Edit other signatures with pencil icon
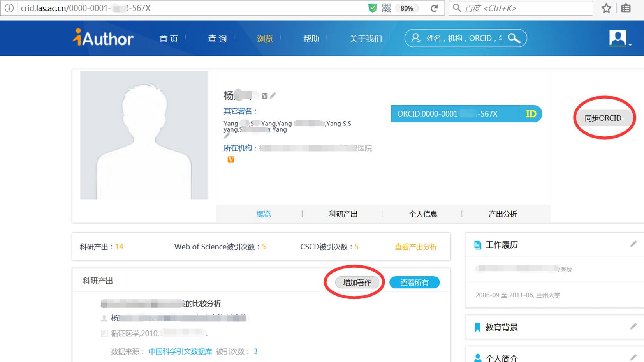The image size is (644, 362). click(227, 136)
